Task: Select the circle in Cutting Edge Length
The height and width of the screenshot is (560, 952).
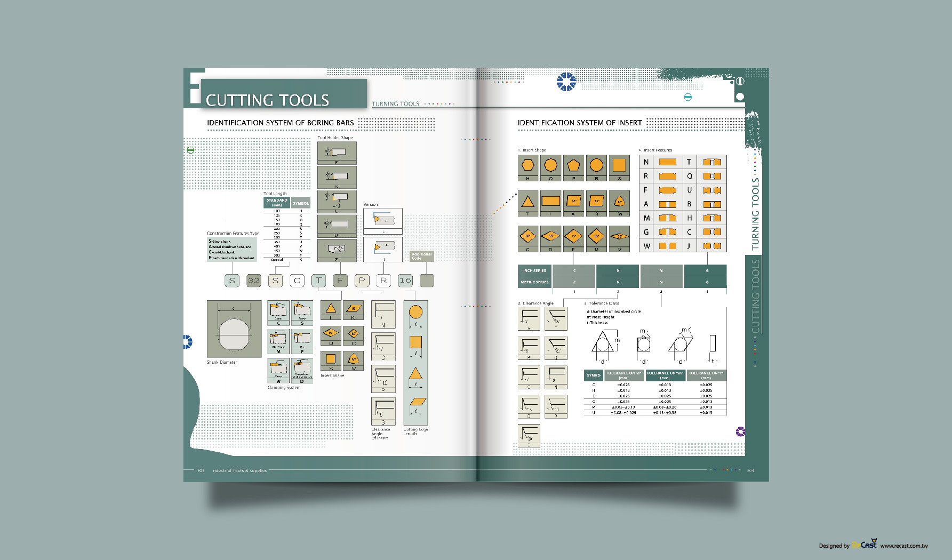Action: tap(415, 313)
